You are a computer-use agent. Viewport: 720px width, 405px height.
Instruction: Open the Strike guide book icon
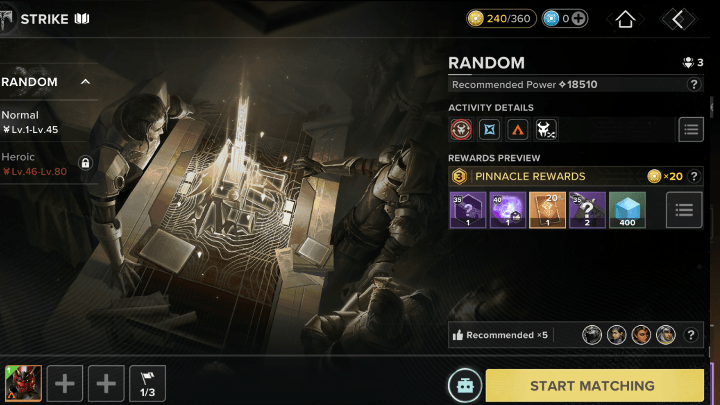[82, 19]
